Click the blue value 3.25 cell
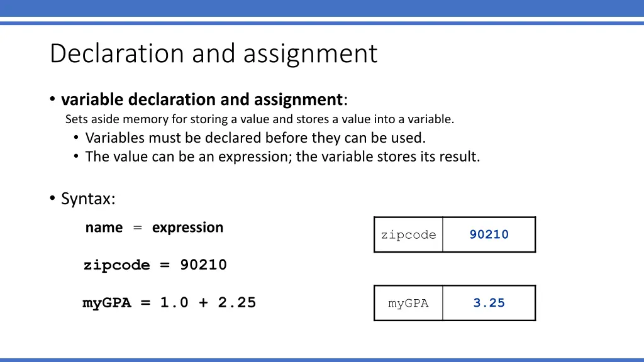This screenshot has width=644, height=362. (489, 304)
